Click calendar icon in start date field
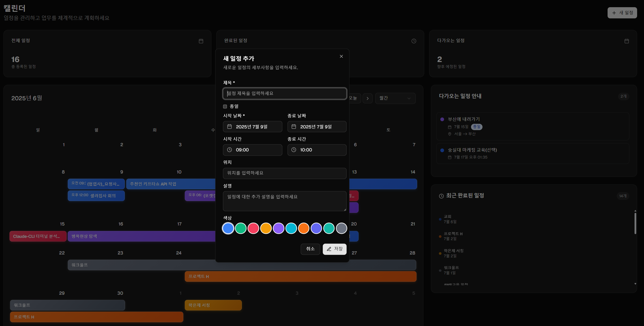Viewport: 644px width, 326px height. [229, 127]
